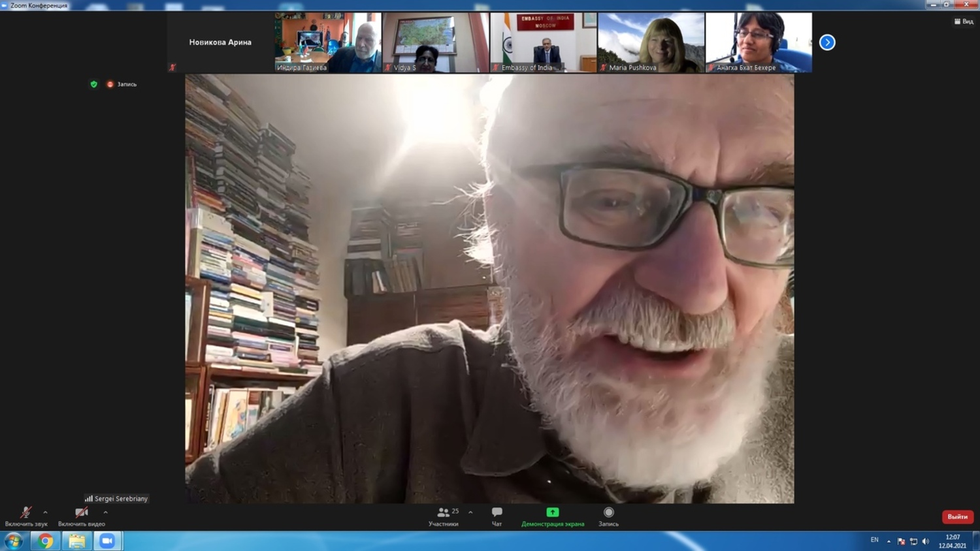Unmute microphone with Включить звук

pos(25,514)
